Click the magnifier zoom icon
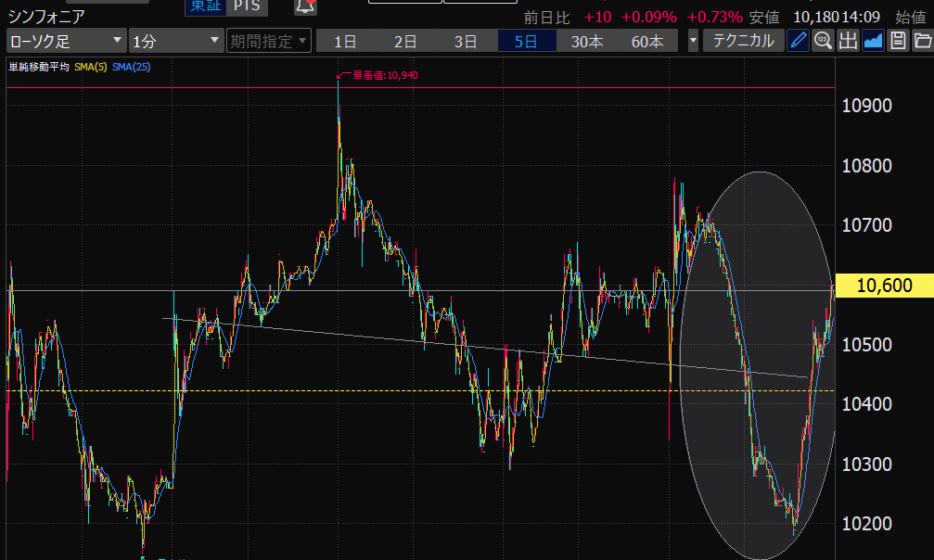The image size is (934, 560). (x=823, y=41)
